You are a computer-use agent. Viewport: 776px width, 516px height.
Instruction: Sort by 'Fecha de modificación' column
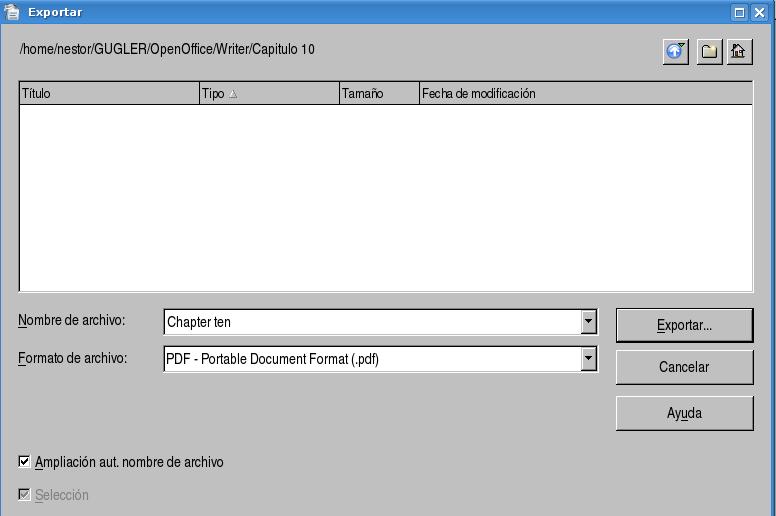585,93
